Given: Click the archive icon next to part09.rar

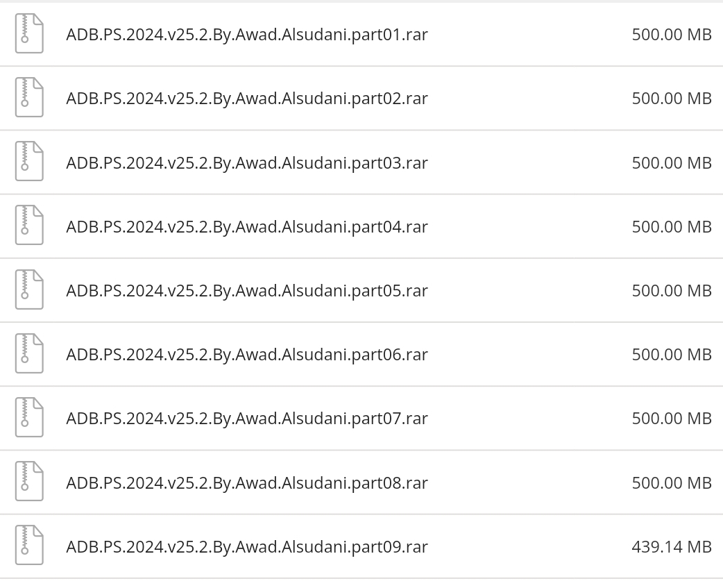Looking at the screenshot, I should pyautogui.click(x=29, y=546).
